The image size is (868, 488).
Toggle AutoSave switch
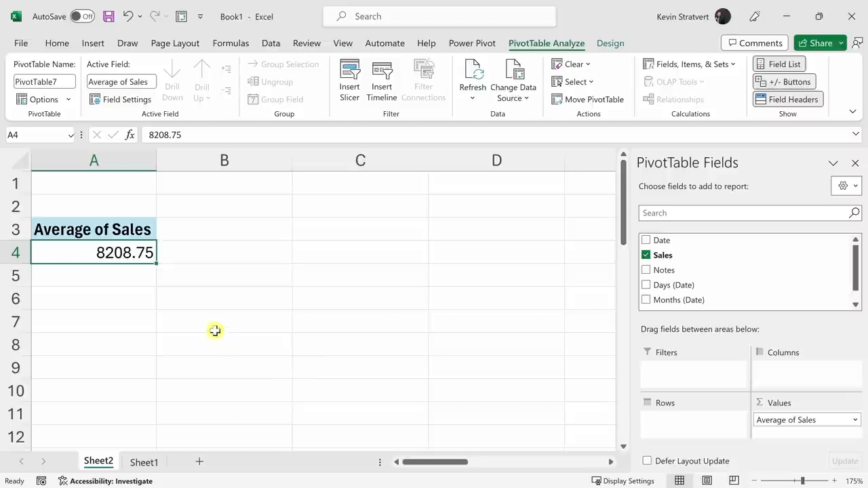[x=82, y=16]
